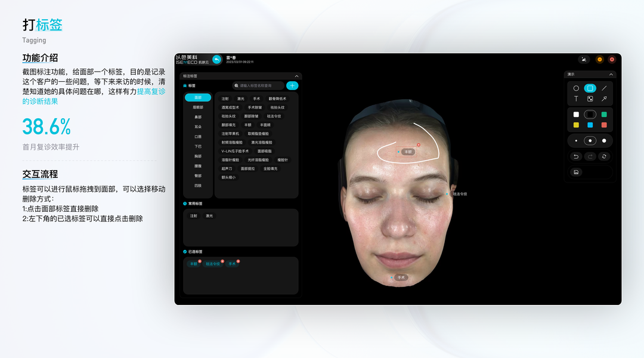Select the 光纤溶脂瘦脸 tag
644x358 pixels.
point(258,160)
